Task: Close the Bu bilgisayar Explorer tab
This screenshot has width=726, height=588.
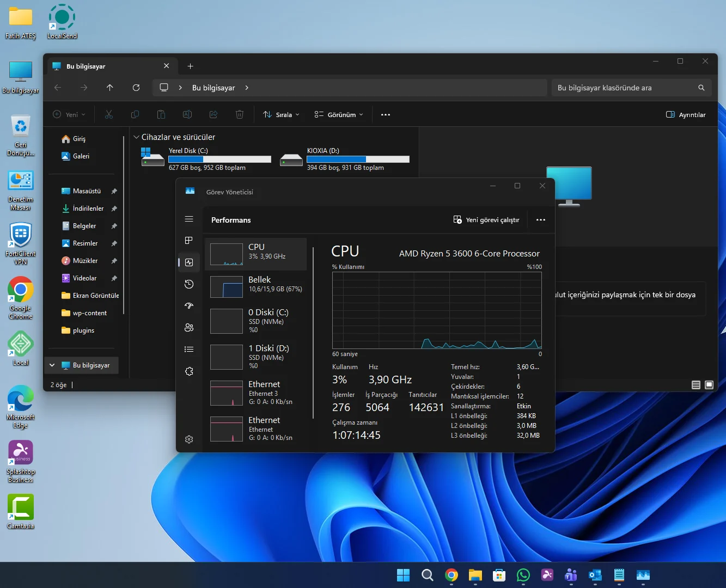Action: pyautogui.click(x=166, y=66)
